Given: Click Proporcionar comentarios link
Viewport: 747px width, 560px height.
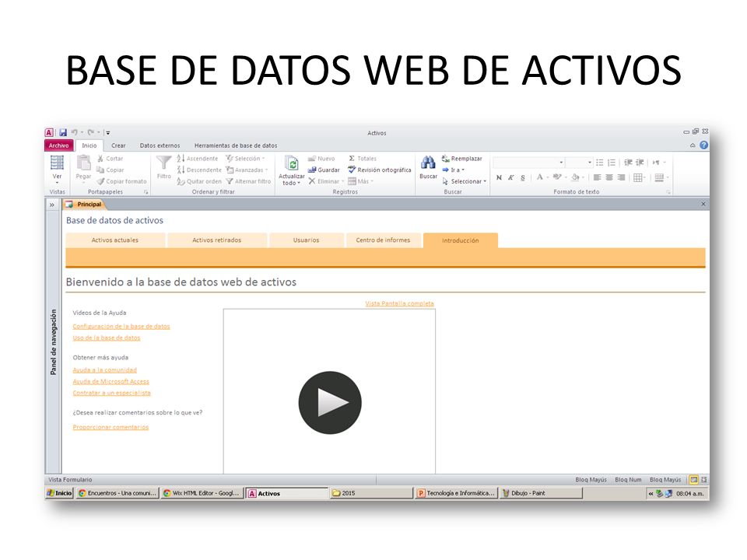Looking at the screenshot, I should pyautogui.click(x=110, y=427).
